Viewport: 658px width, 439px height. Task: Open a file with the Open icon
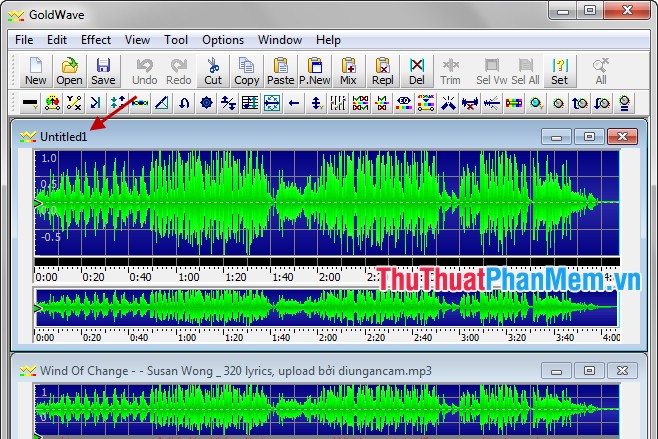click(69, 71)
